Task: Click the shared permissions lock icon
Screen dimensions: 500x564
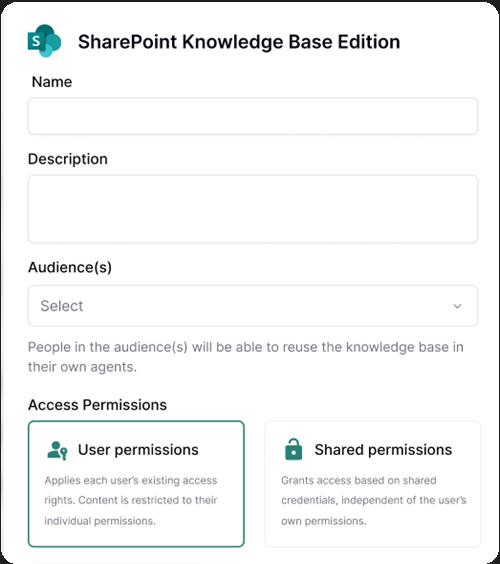Action: tap(294, 449)
